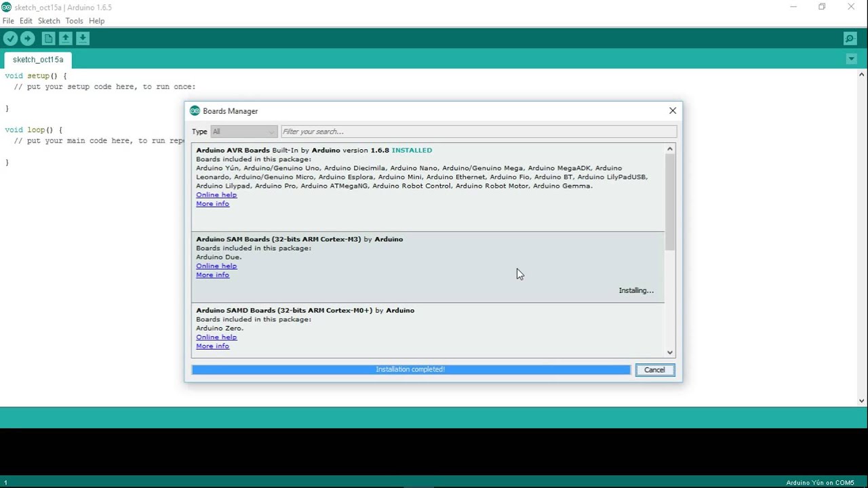Click the Installing... status text
The width and height of the screenshot is (868, 488).
point(636,290)
